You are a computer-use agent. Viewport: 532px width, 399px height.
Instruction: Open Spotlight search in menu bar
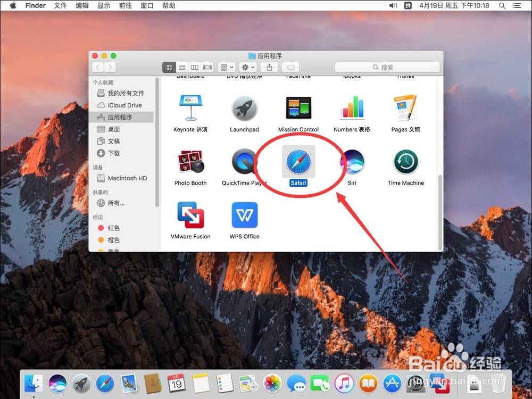(502, 5)
